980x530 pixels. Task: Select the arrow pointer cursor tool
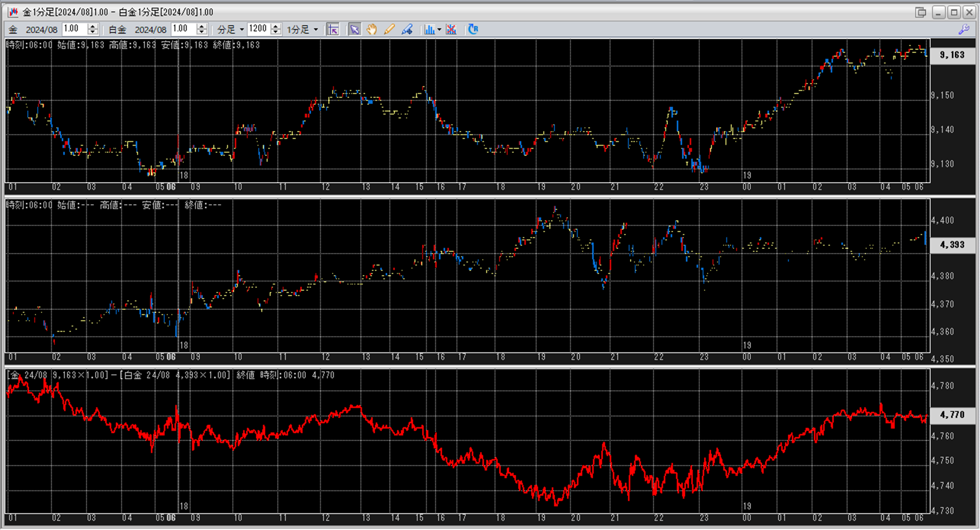tap(355, 30)
